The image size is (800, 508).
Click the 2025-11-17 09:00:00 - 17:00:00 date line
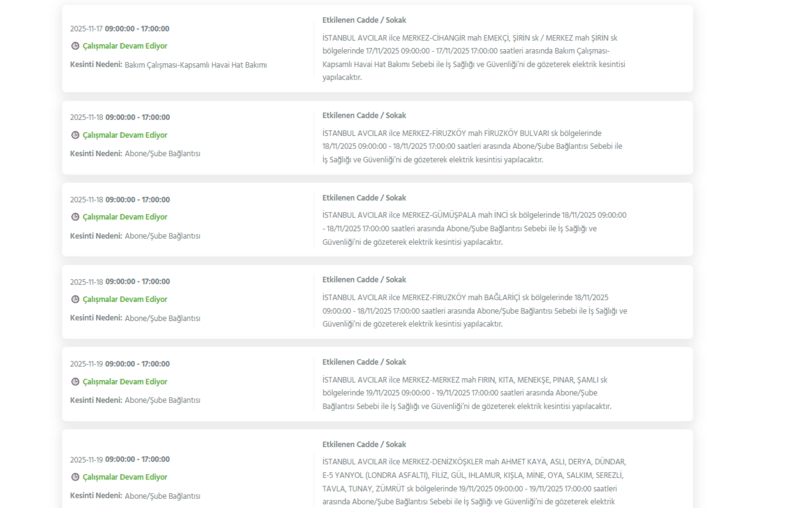pyautogui.click(x=119, y=29)
